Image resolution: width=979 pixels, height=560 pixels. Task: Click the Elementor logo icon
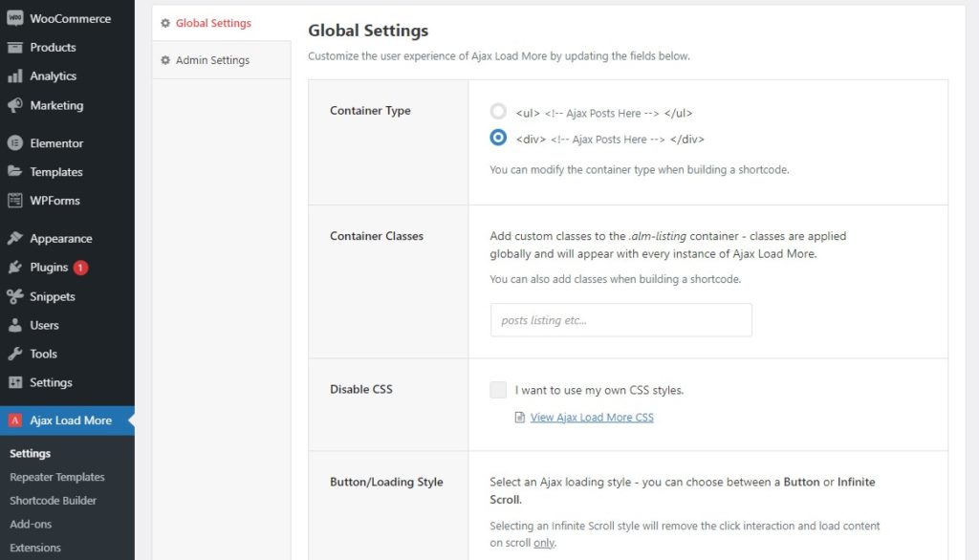15,143
